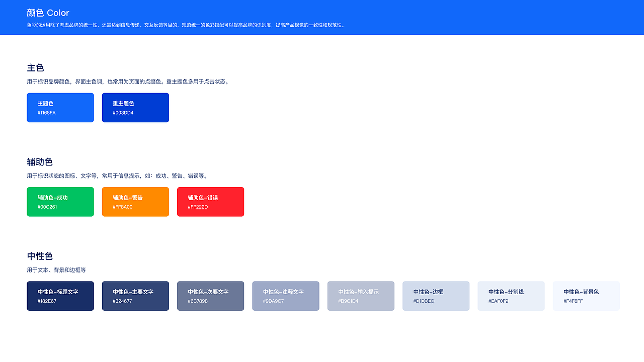Pick the 中性色-次要文字 #6B7898 swatch

[210, 296]
